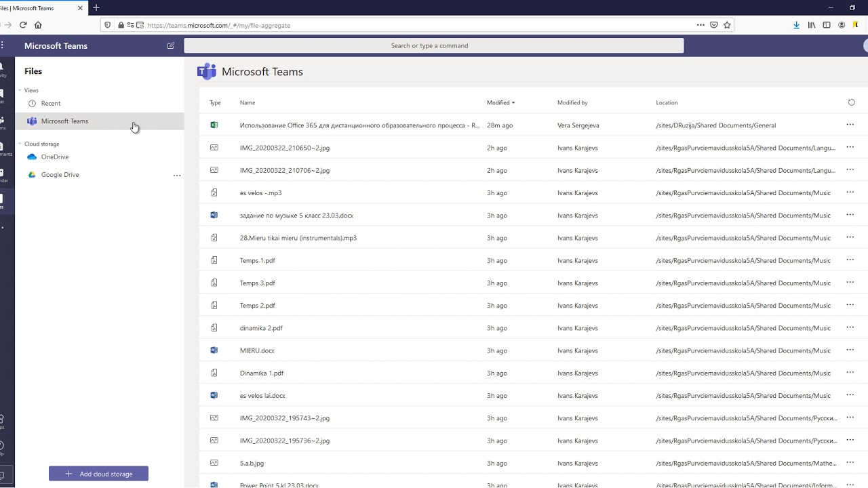
Task: Reload the browser page
Action: tap(23, 24)
